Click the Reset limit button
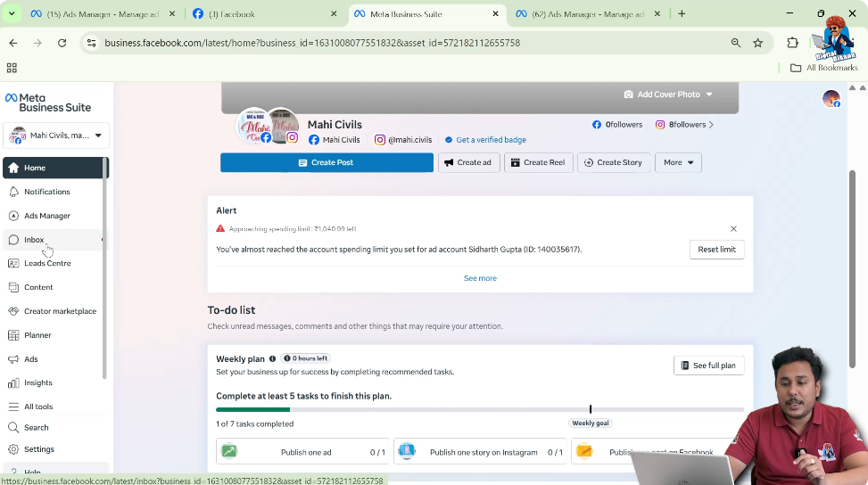The image size is (868, 485). click(x=717, y=250)
